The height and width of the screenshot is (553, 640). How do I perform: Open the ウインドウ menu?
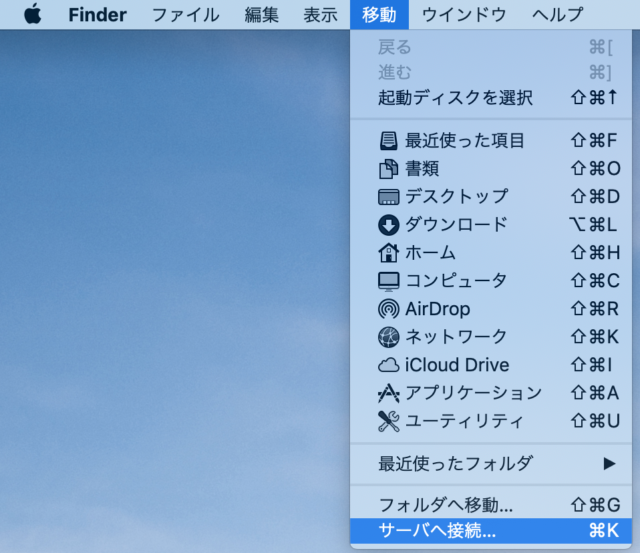(x=464, y=15)
